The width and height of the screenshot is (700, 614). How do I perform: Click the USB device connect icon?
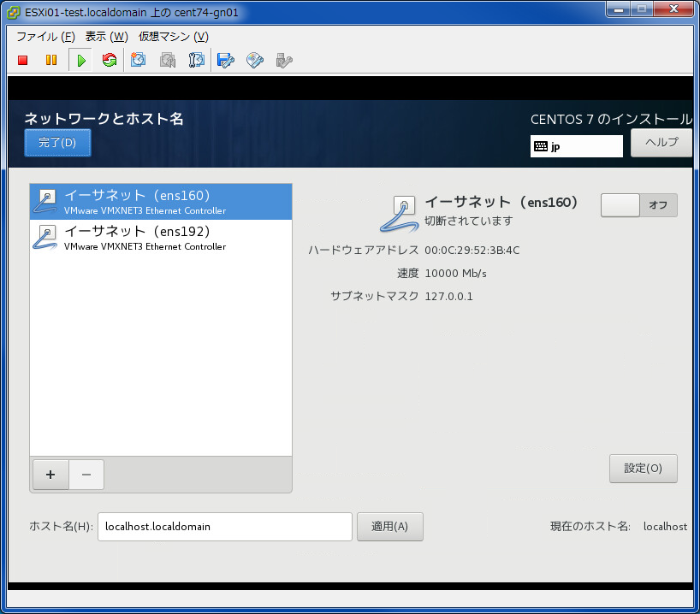(x=284, y=60)
